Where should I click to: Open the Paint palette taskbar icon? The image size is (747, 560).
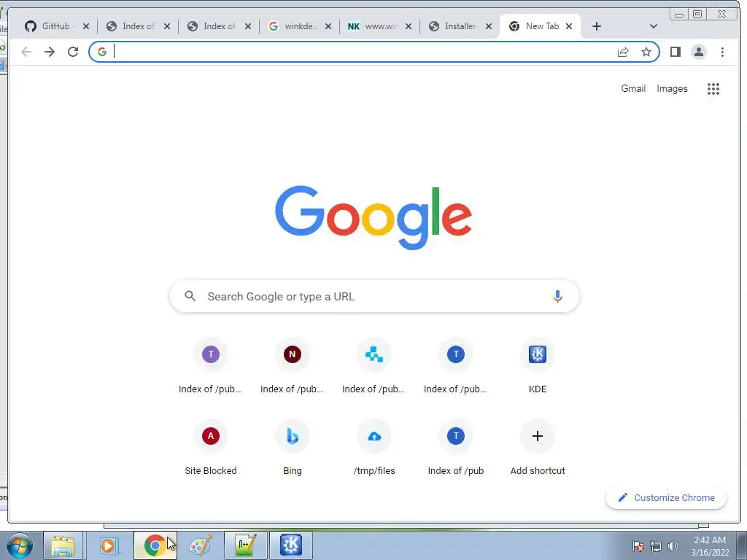[200, 545]
